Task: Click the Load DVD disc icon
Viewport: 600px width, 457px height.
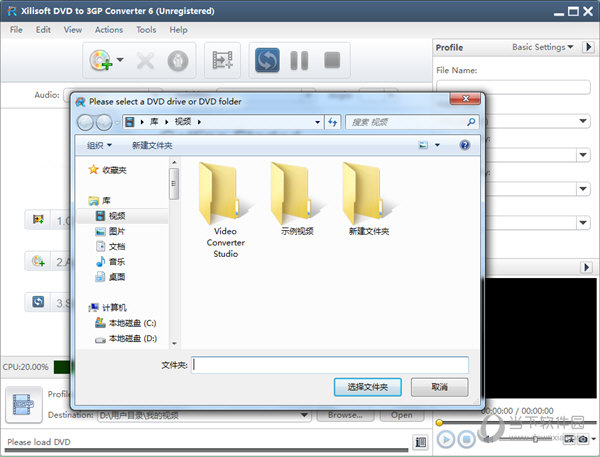Action: click(x=100, y=60)
